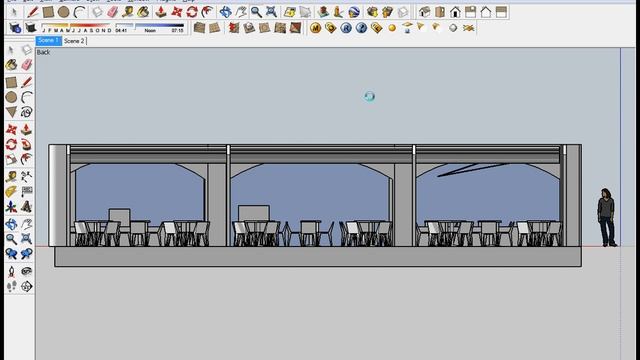This screenshot has height=360, width=640.
Task: Select the Zoom magnifier in the Getting Started toolbar
Action: [256, 12]
